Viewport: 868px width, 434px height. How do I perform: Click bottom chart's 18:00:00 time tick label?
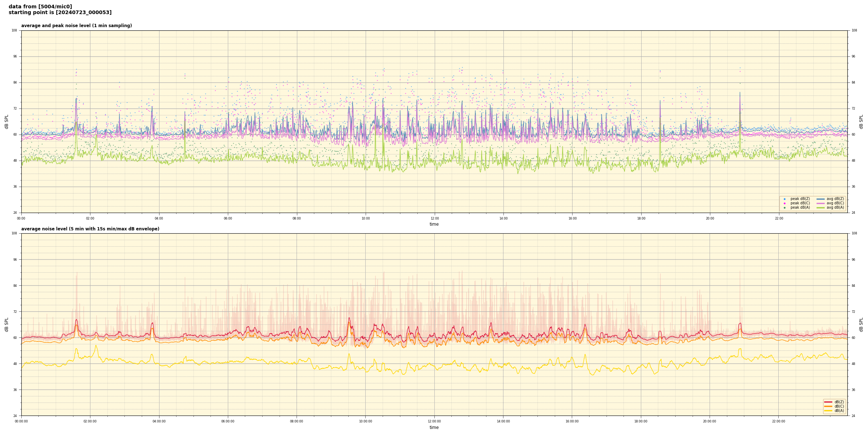641,421
